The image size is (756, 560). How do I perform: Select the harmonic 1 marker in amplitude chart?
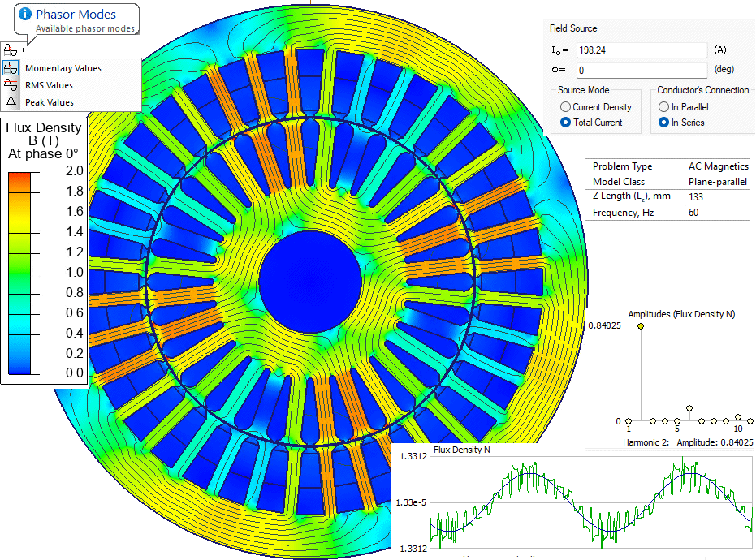point(629,421)
